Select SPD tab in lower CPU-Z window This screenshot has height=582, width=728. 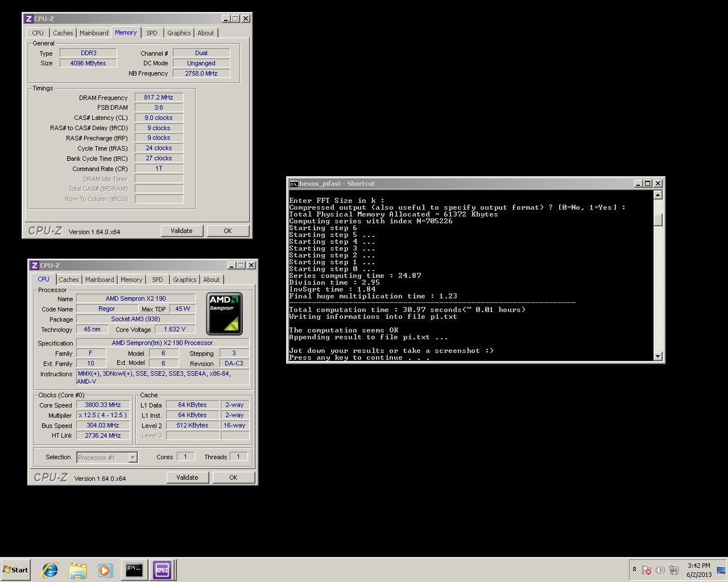click(x=158, y=280)
